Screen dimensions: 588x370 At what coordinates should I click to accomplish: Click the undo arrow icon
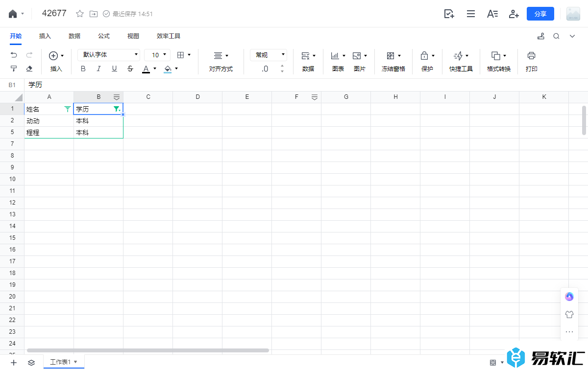click(x=14, y=55)
